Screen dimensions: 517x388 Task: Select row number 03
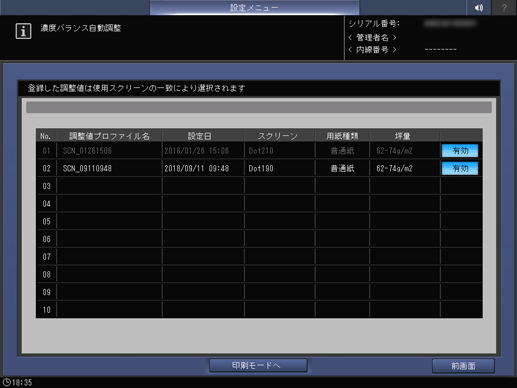click(x=46, y=186)
